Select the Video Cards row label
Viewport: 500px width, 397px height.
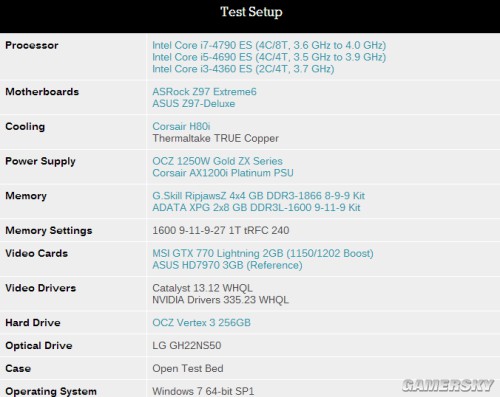coord(37,253)
